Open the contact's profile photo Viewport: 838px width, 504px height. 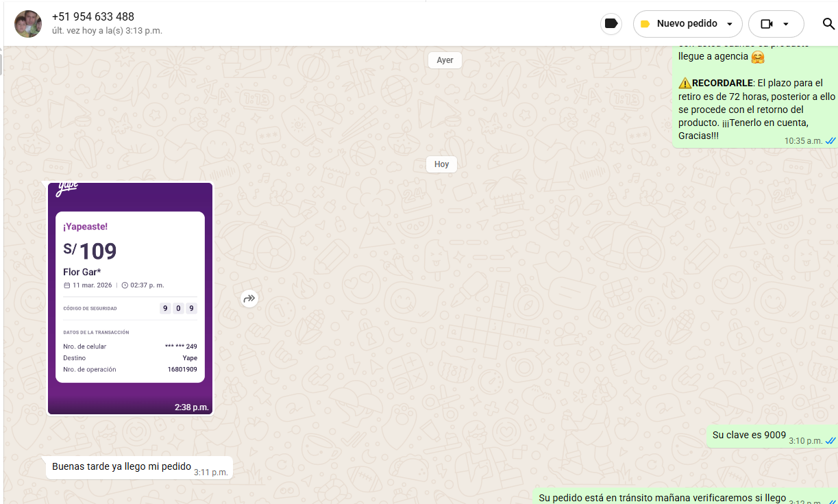(x=28, y=24)
